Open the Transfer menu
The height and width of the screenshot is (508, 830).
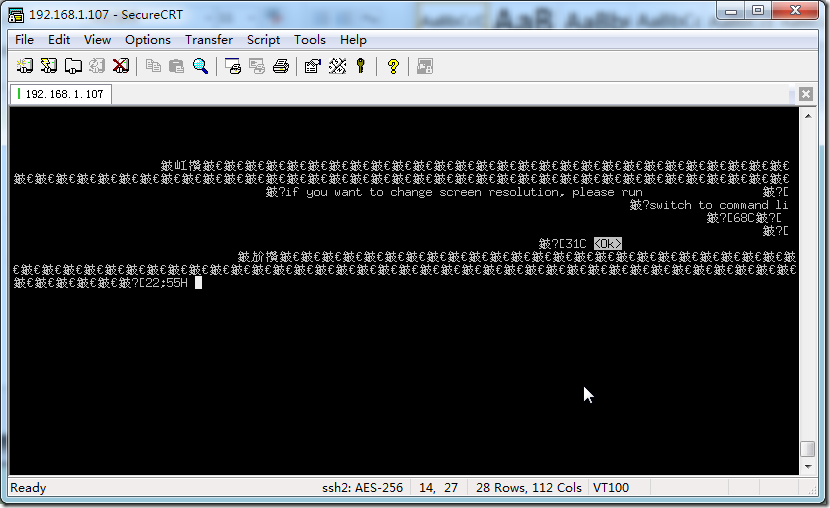click(209, 40)
